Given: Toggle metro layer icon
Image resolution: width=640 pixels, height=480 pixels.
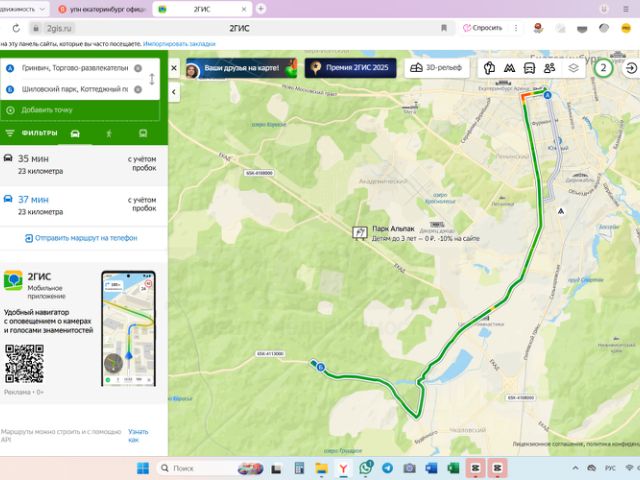Looking at the screenshot, I should 509,68.
